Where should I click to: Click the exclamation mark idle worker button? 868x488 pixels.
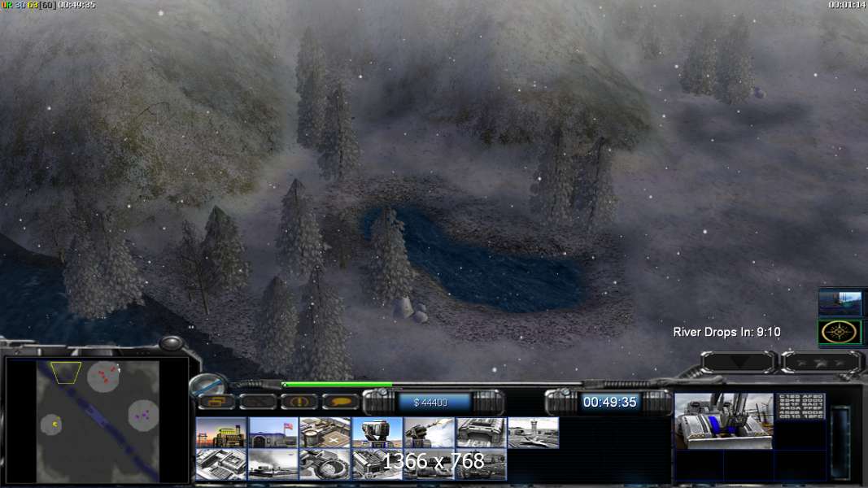[x=299, y=402]
